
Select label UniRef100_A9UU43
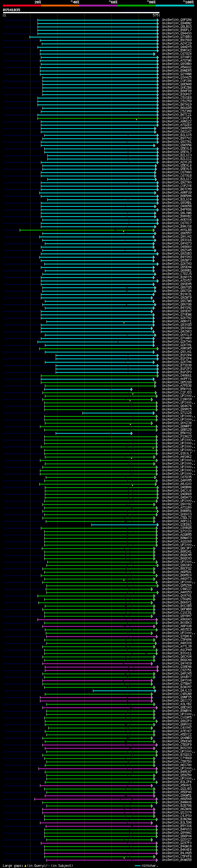click(177, 619)
